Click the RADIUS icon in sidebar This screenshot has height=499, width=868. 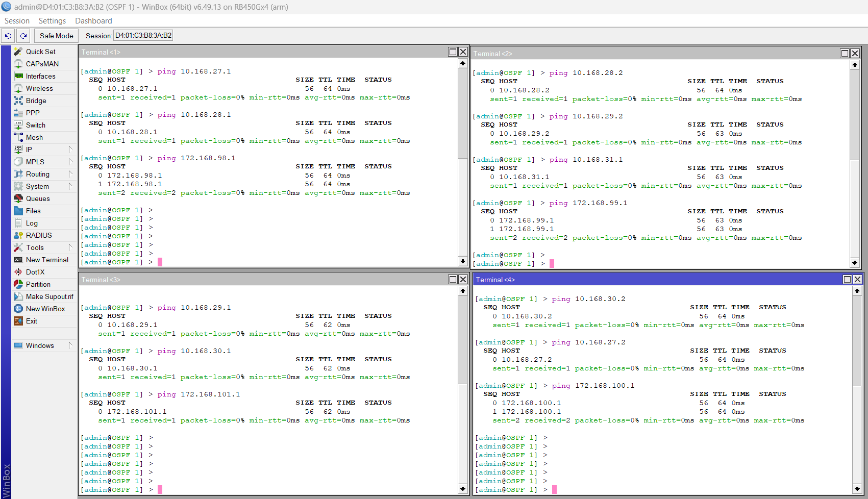(x=18, y=235)
